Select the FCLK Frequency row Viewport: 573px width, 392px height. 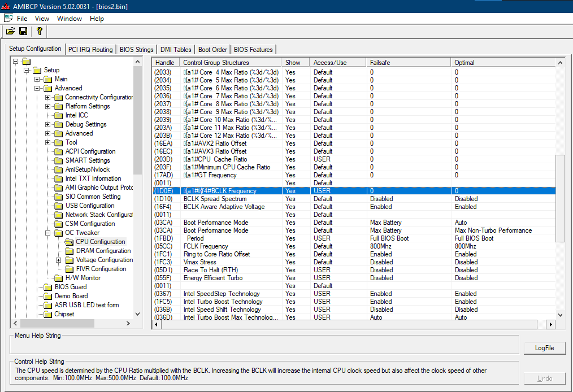[x=354, y=247]
